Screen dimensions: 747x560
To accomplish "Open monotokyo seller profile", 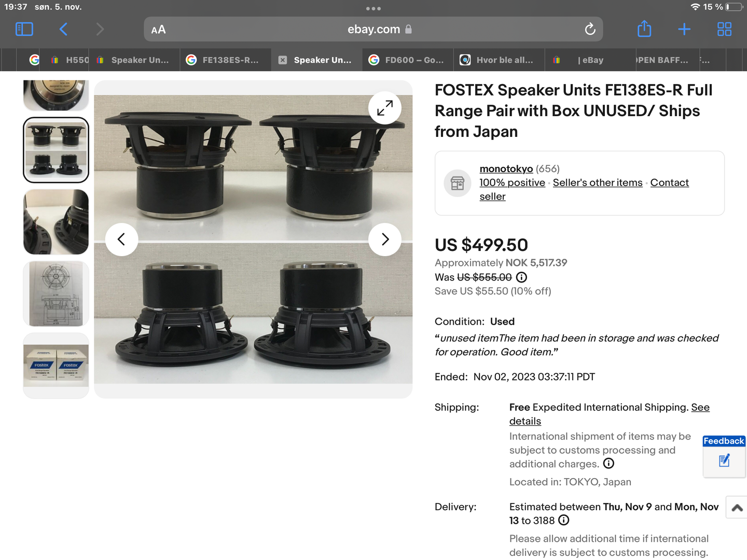I will pyautogui.click(x=506, y=169).
